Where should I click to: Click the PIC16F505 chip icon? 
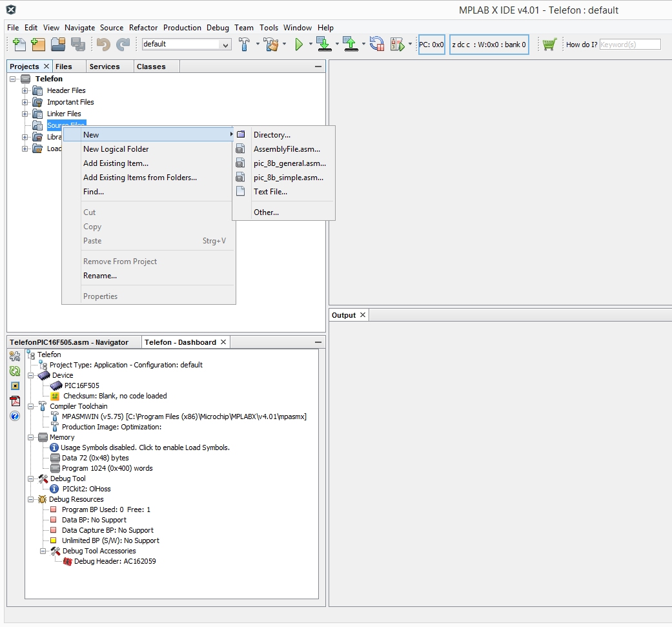(56, 385)
